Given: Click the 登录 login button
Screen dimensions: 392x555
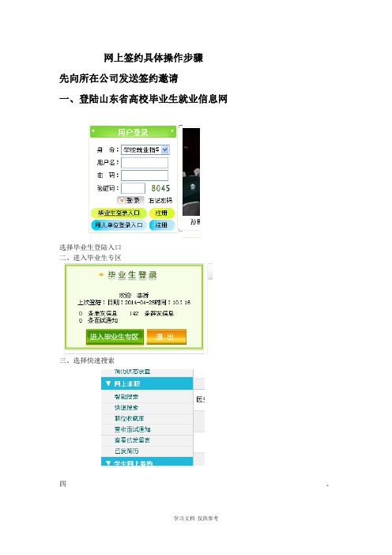Looking at the screenshot, I should [x=130, y=200].
